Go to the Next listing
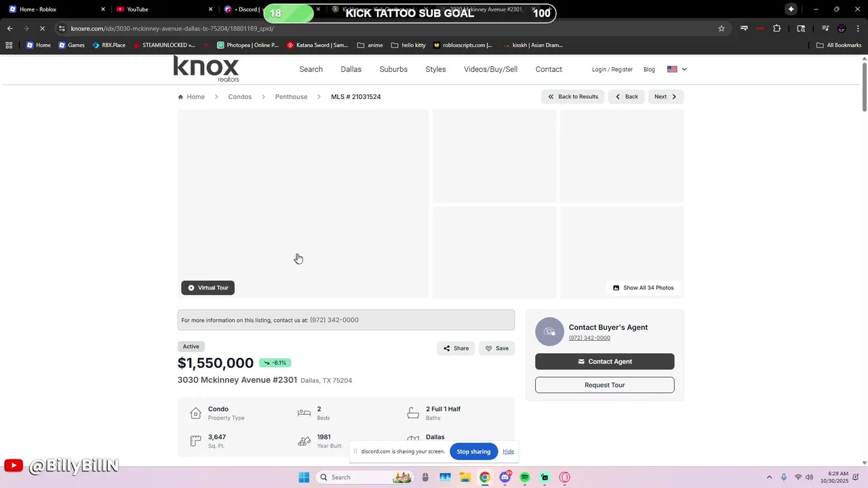The image size is (868, 488). click(x=665, y=97)
